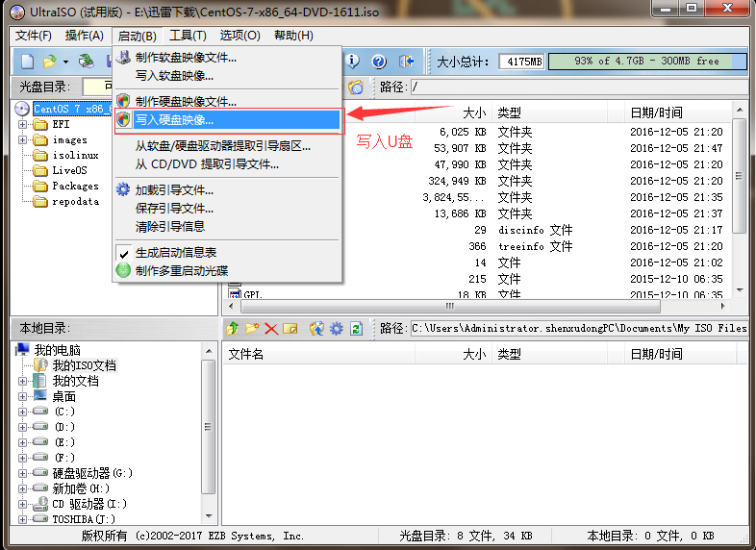Open the dropdown arrow beside Open icon
This screenshot has width=756, height=550.
coord(65,62)
